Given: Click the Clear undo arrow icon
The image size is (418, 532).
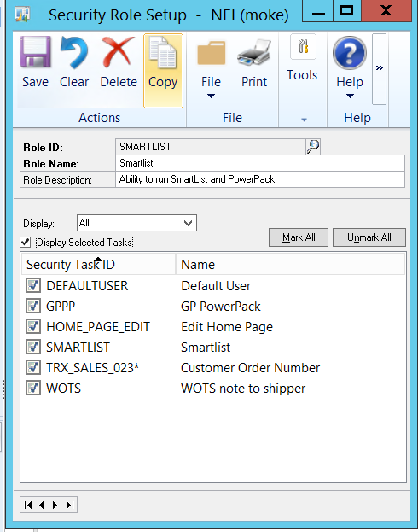Looking at the screenshot, I should (x=74, y=52).
